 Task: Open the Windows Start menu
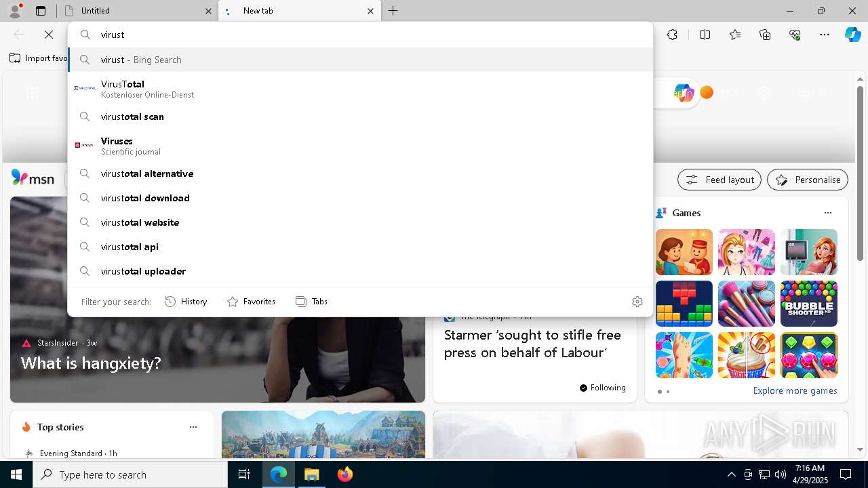click(16, 474)
